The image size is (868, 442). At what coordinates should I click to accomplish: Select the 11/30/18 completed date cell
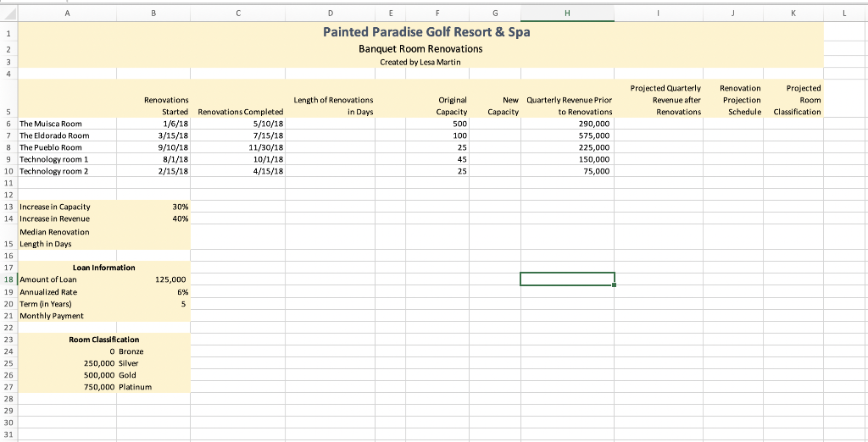(238, 147)
